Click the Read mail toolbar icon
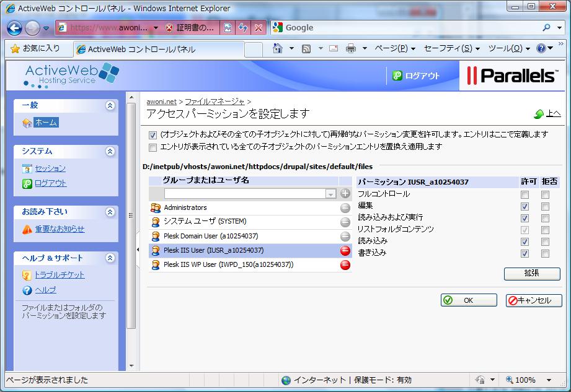 point(333,48)
